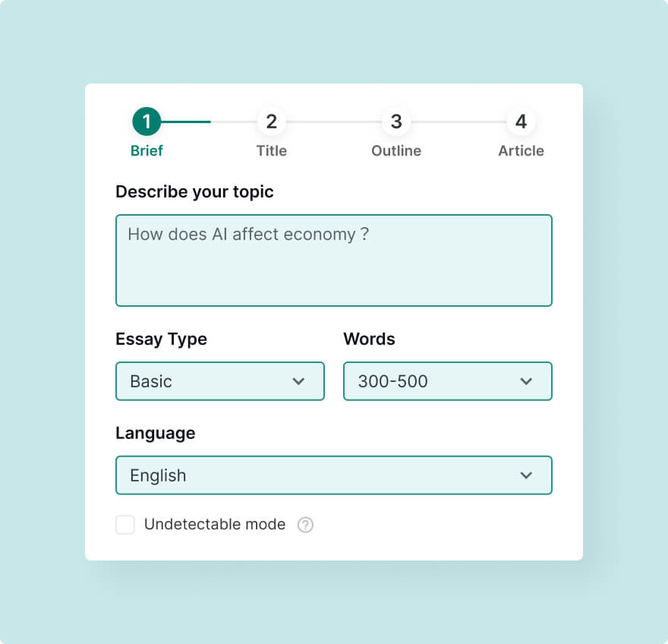Select the step 3 number circle
Screen dimensions: 668x644
click(396, 122)
